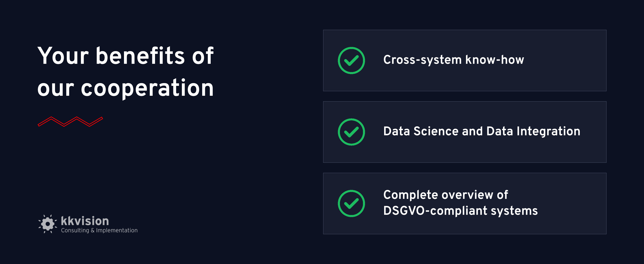The height and width of the screenshot is (264, 644).
Task: Click the Your benefits of heading line
Action: (126, 56)
